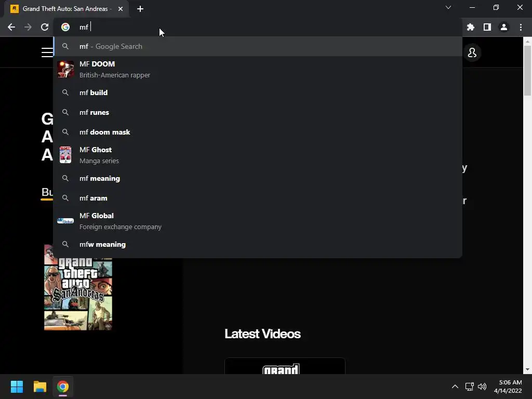Viewport: 532px width, 399px height.
Task: Click search icon beside 'mf runes'
Action: pyautogui.click(x=65, y=112)
